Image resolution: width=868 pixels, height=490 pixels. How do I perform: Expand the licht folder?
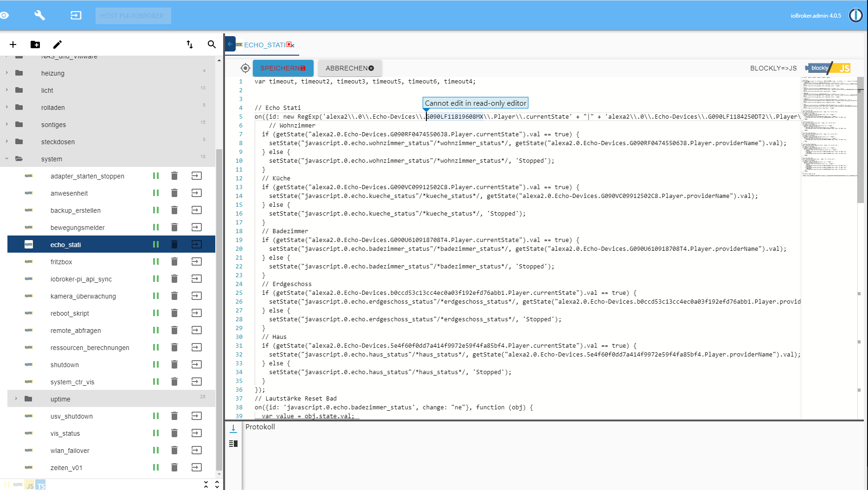pyautogui.click(x=6, y=90)
